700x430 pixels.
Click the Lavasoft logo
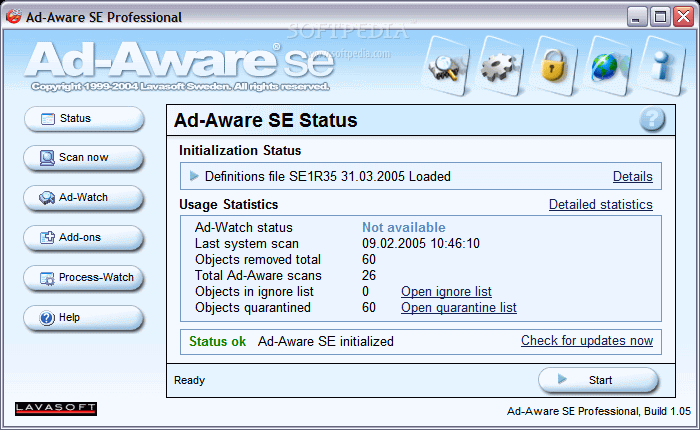[56, 409]
